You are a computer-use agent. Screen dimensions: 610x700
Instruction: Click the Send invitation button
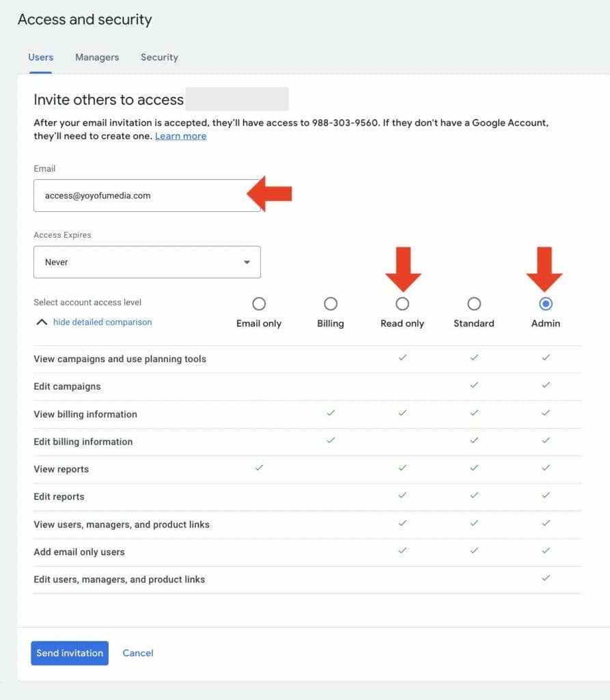coord(70,653)
